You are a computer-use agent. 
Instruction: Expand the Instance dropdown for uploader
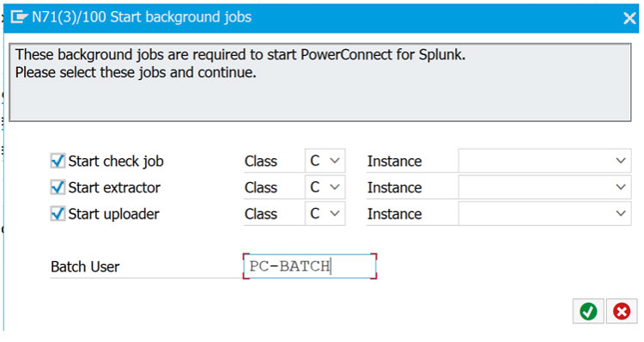pyautogui.click(x=544, y=214)
